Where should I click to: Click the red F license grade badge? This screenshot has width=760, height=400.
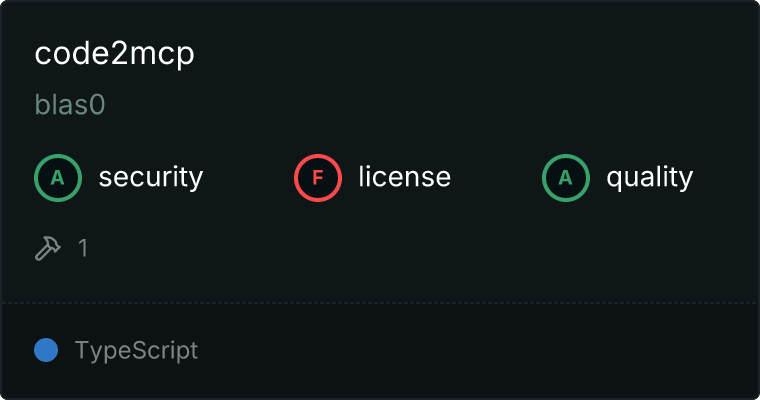tap(318, 178)
